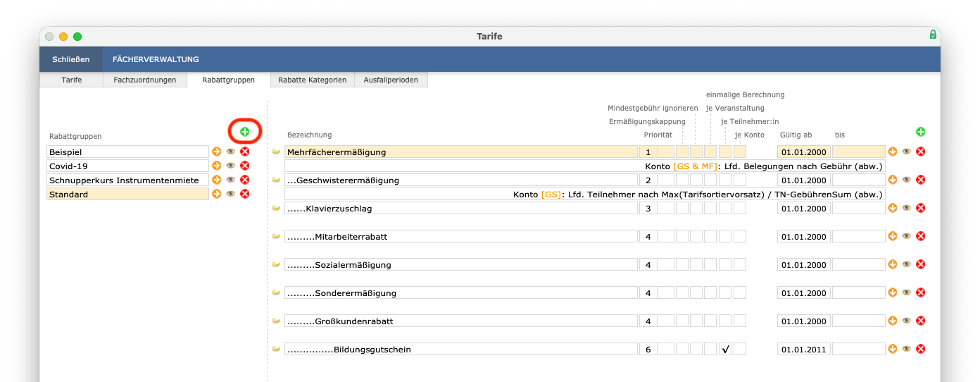Delete the Mehrfächerermäßigung row
980x382 pixels.
click(920, 152)
